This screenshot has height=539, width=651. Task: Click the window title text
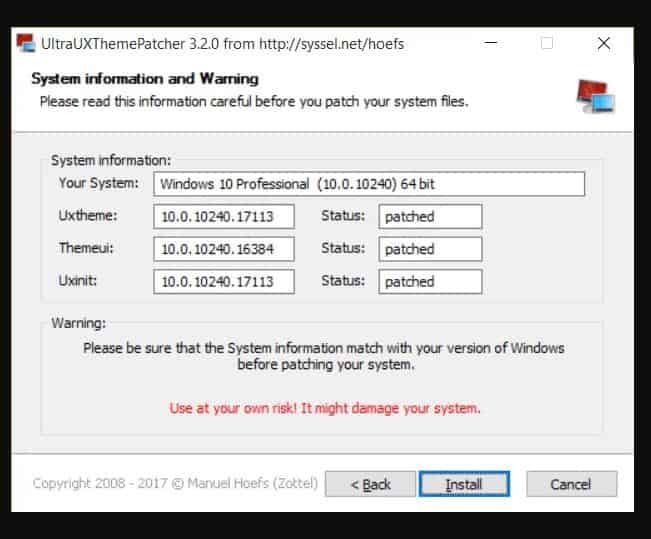pyautogui.click(x=223, y=44)
